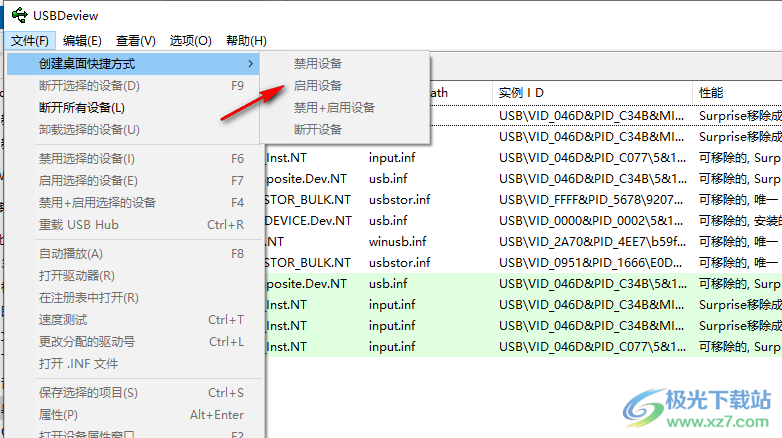Click USB\VID_0000&PID_0002 instance ID cell

pos(592,221)
